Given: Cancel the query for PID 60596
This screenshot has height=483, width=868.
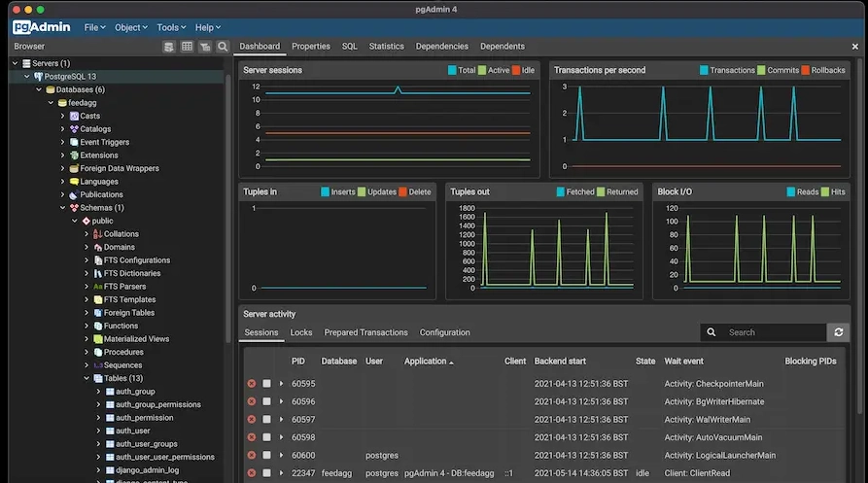Looking at the screenshot, I should pyautogui.click(x=267, y=401).
